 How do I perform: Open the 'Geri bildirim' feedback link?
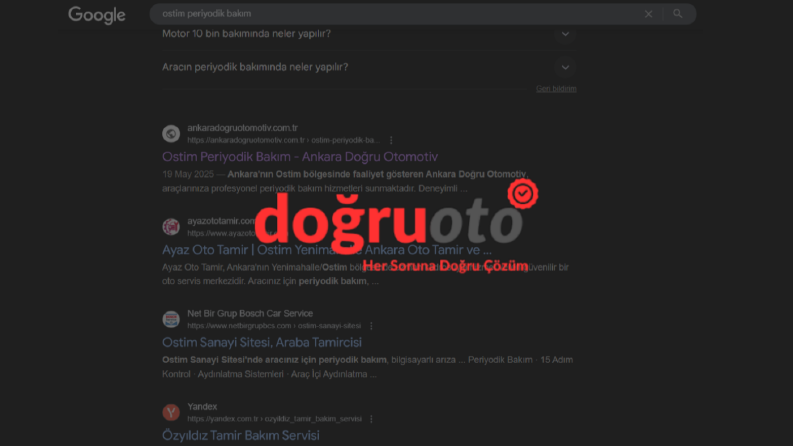coord(556,88)
